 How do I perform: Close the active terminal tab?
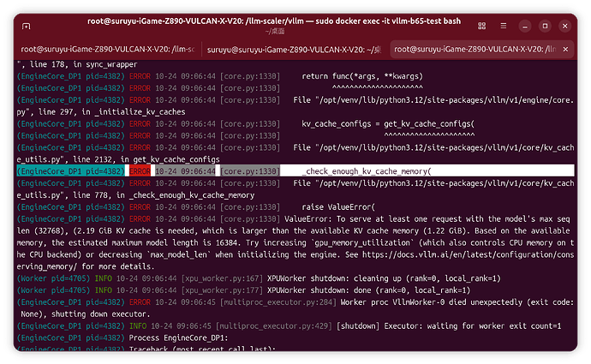point(565,50)
